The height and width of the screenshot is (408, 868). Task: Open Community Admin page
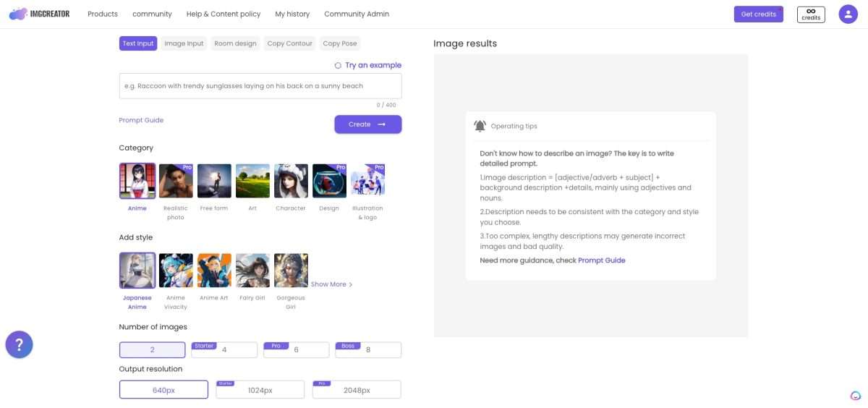click(x=357, y=14)
